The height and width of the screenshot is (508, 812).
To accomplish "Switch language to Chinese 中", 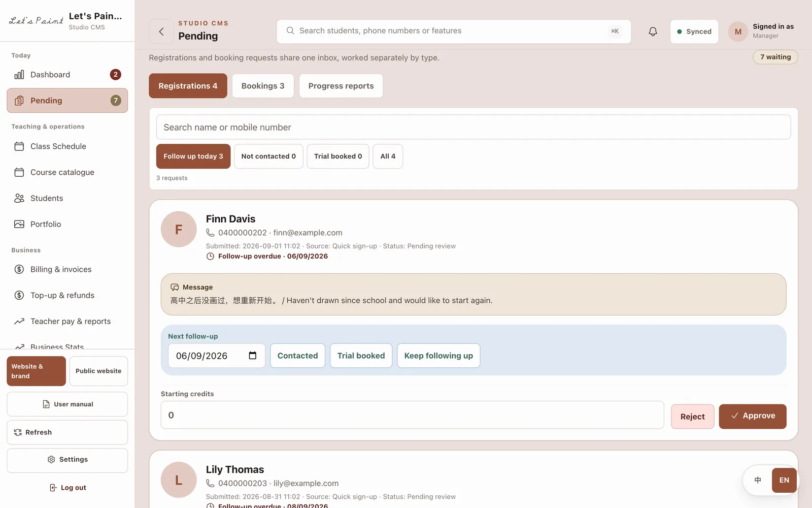I will pyautogui.click(x=758, y=480).
